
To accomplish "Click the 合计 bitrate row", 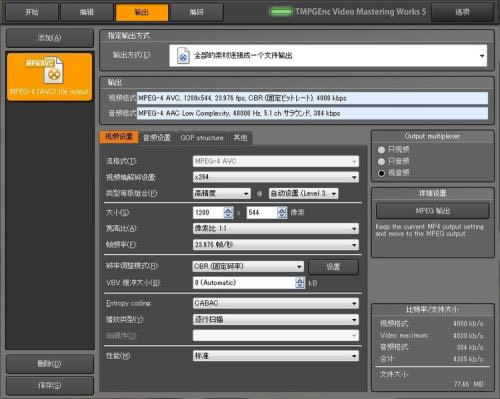I will [432, 359].
